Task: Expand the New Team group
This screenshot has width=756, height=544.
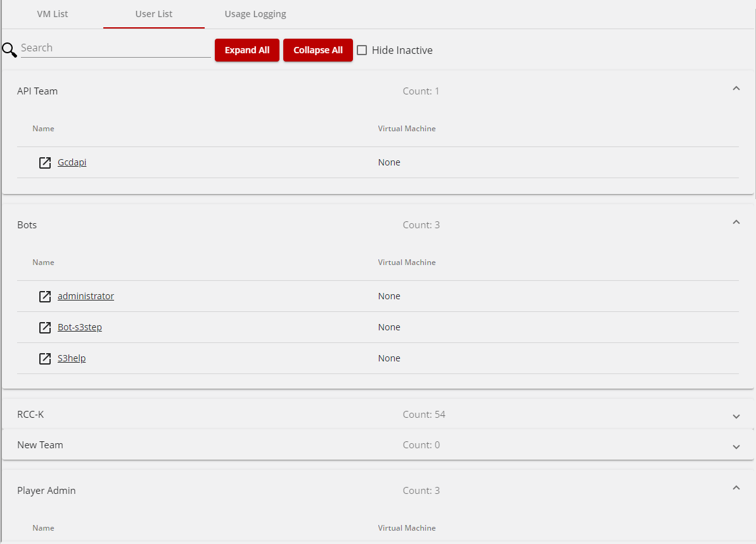Action: 736,446
